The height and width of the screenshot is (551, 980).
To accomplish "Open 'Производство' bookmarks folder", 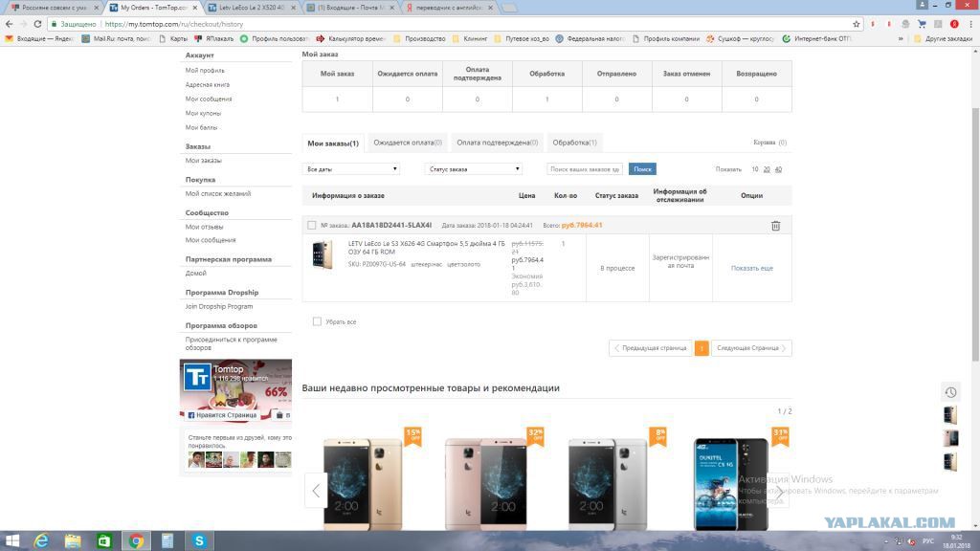I will pyautogui.click(x=419, y=38).
